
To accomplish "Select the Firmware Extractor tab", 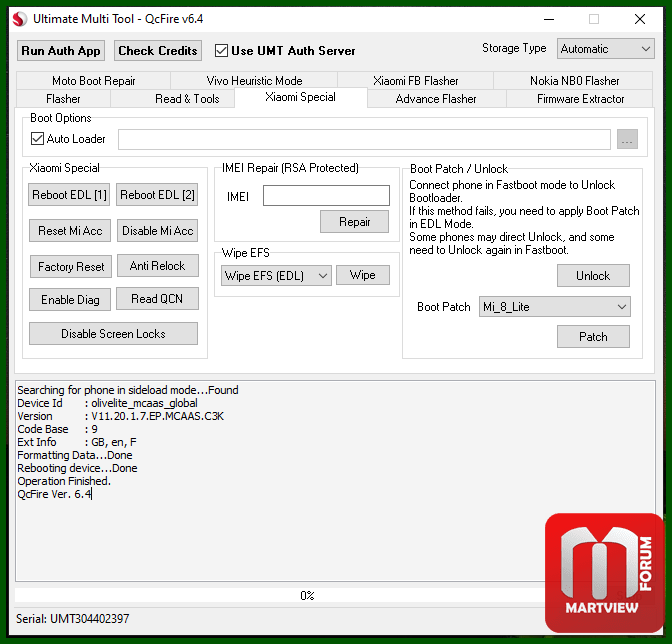I will (580, 99).
